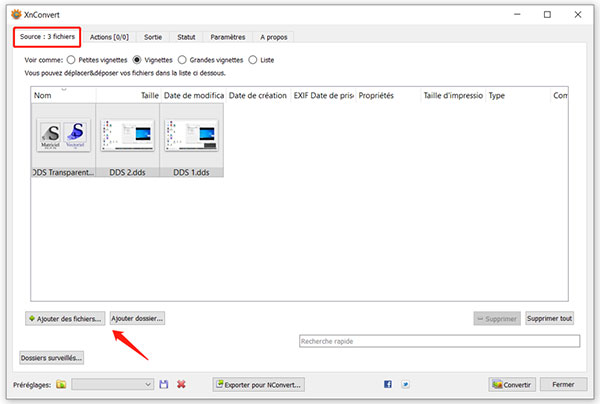This screenshot has width=600, height=404.
Task: Sort by Date de création column
Action: pos(258,95)
